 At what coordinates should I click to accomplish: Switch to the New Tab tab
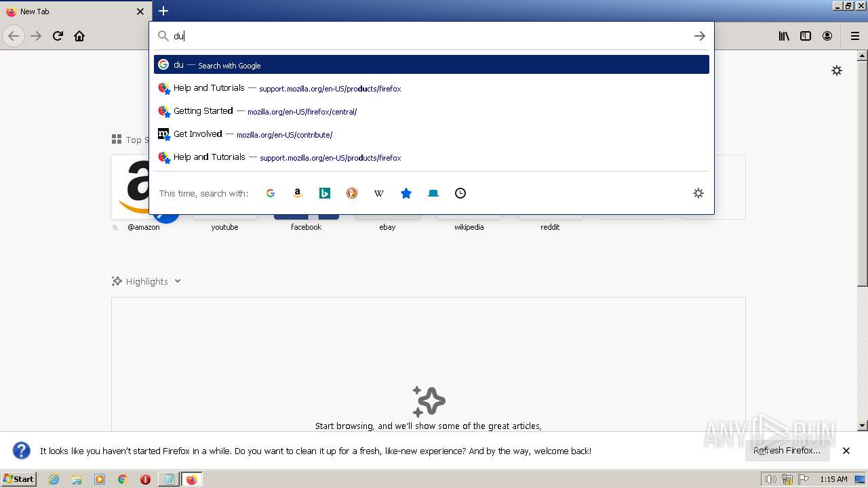click(x=75, y=12)
